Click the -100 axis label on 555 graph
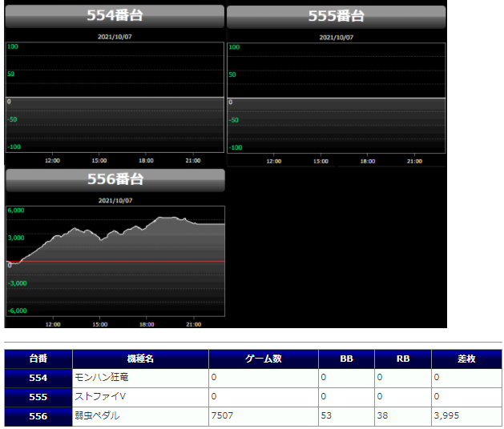 point(236,147)
